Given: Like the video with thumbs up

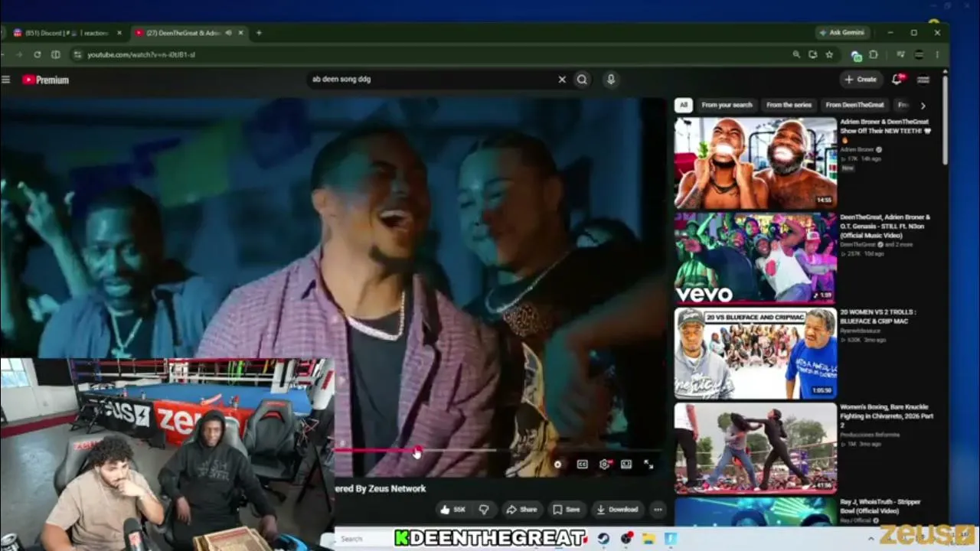Looking at the screenshot, I should click(x=453, y=510).
